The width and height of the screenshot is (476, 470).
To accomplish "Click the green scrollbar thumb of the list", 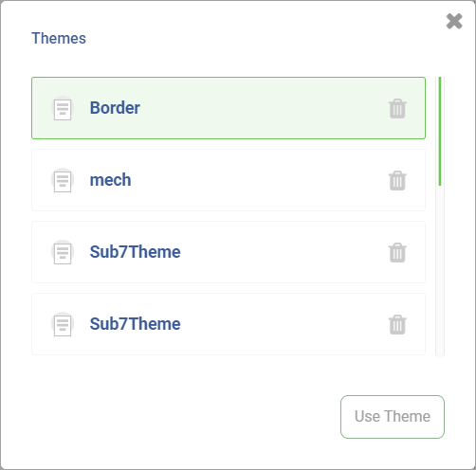I will pos(440,131).
